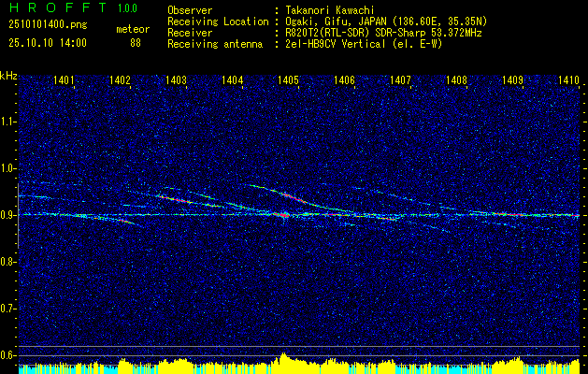The width and height of the screenshot is (588, 374).
Task: Click the 1401 time marker
Action: tap(64, 79)
